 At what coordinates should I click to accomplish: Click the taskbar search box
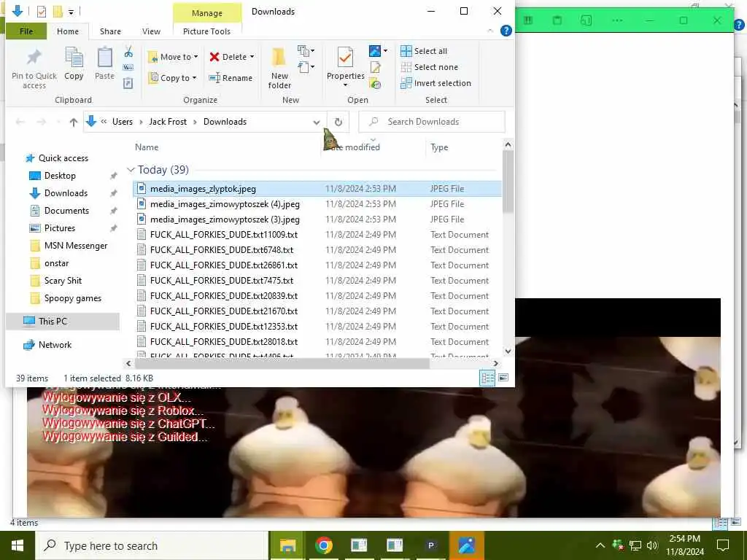[152, 545]
